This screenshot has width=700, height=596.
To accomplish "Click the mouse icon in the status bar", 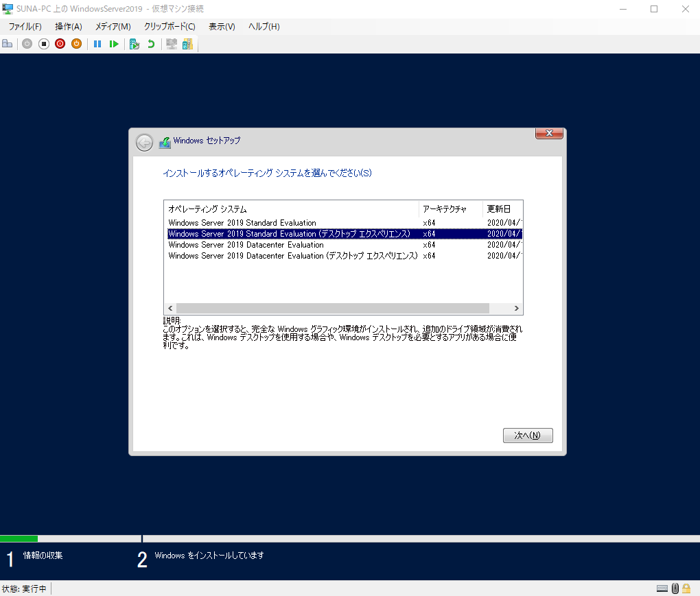I will (x=675, y=588).
